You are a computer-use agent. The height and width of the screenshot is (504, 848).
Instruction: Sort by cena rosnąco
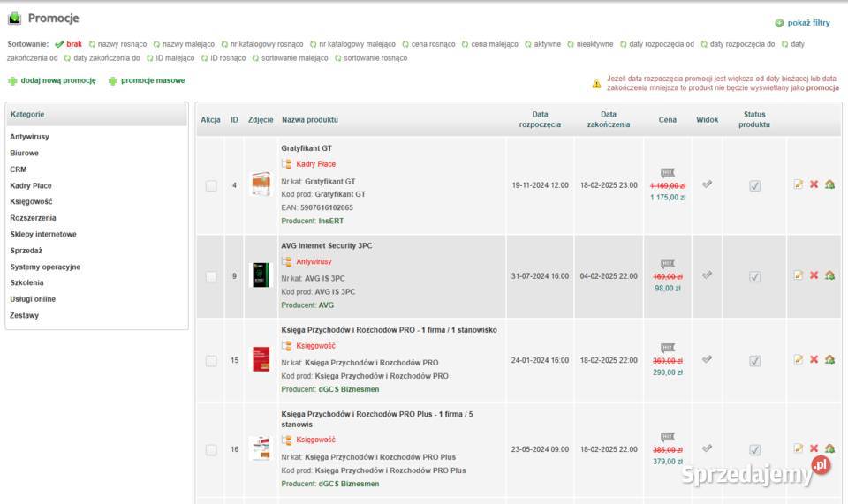[x=433, y=44]
